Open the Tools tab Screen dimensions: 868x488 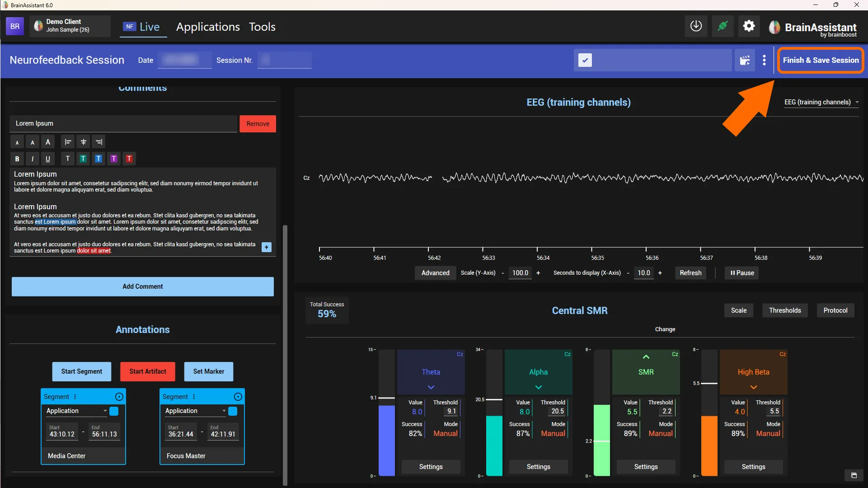pyautogui.click(x=262, y=27)
